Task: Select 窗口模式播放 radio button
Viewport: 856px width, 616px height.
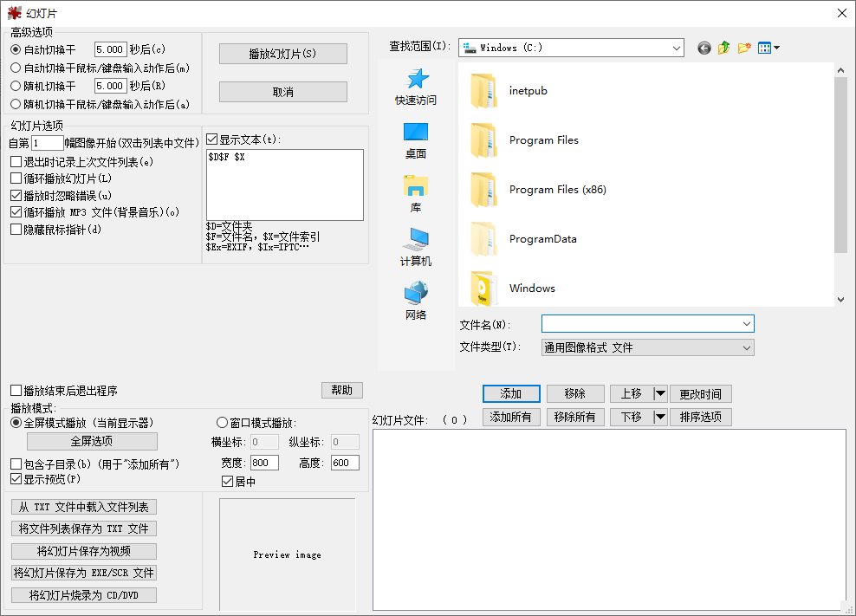Action: 222,423
